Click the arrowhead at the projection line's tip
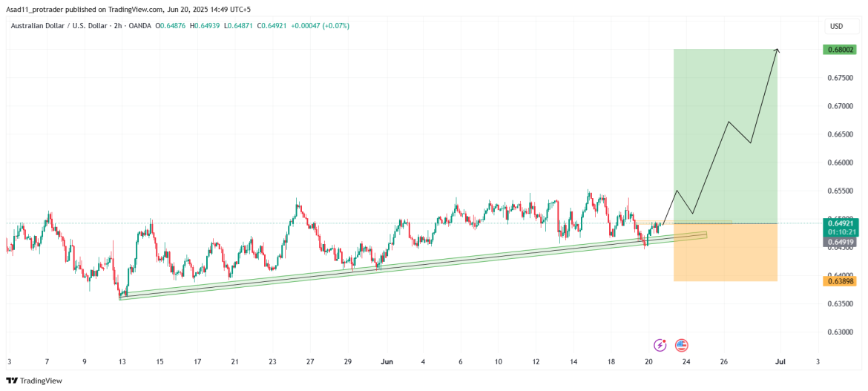 pyautogui.click(x=777, y=50)
